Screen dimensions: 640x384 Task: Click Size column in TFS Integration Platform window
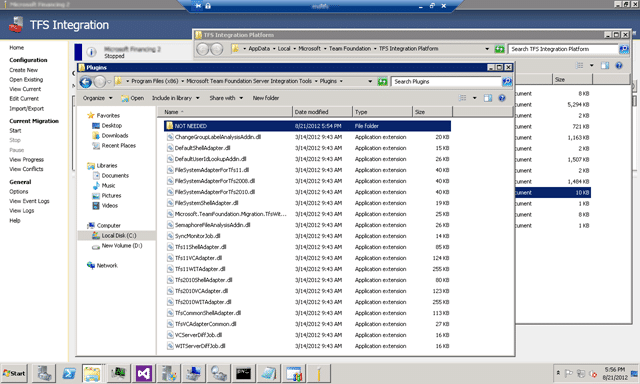[571, 80]
